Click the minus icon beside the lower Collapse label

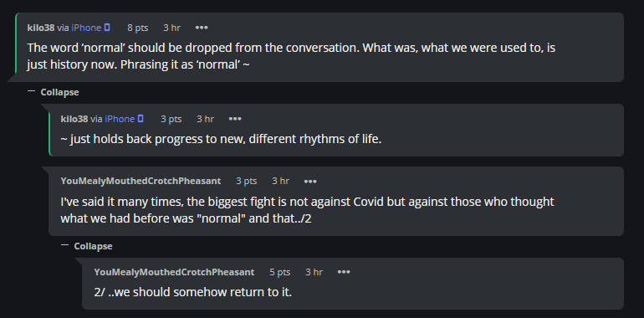coord(64,245)
